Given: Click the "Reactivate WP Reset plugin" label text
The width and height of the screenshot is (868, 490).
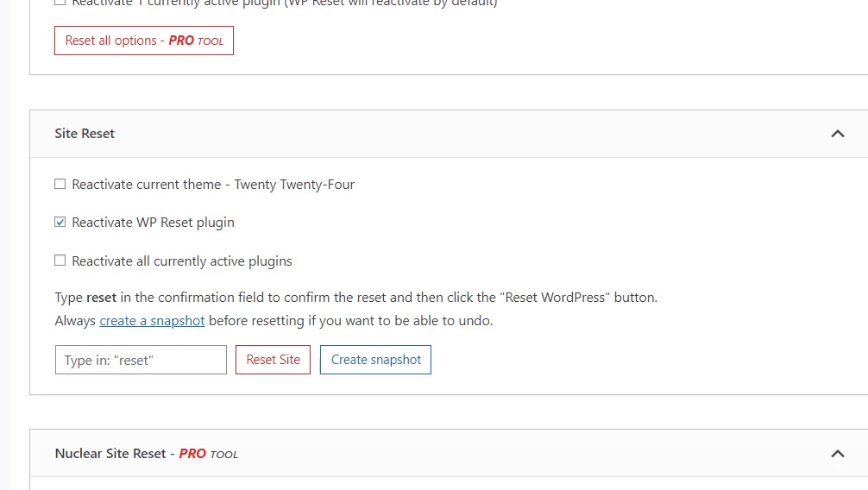Looking at the screenshot, I should click(154, 223).
